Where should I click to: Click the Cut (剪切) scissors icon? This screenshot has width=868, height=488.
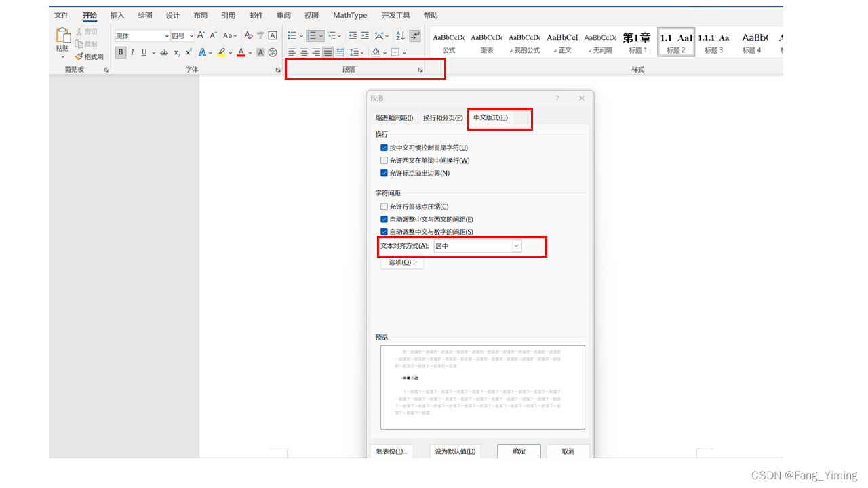[x=79, y=32]
